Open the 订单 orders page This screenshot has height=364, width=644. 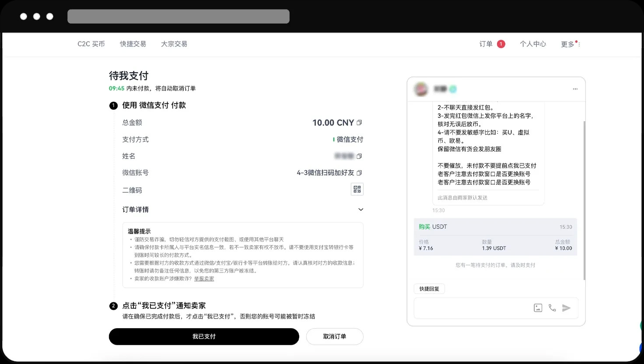point(485,44)
